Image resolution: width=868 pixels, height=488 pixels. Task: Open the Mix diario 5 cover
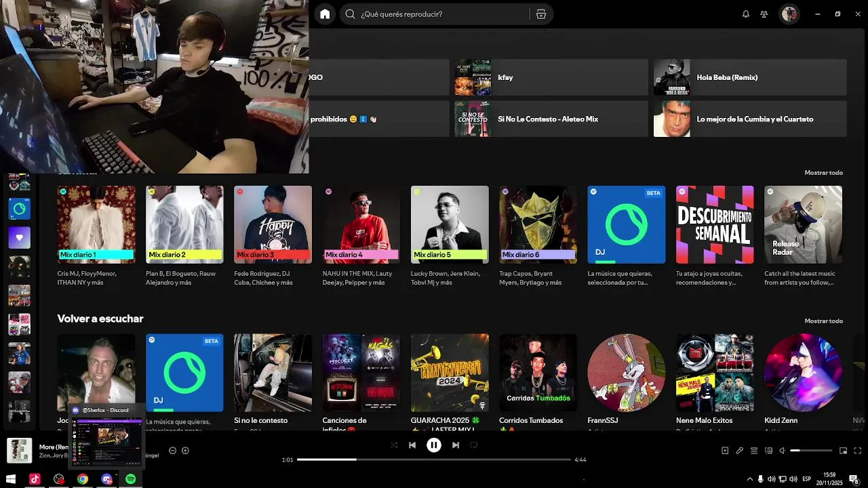tap(450, 224)
